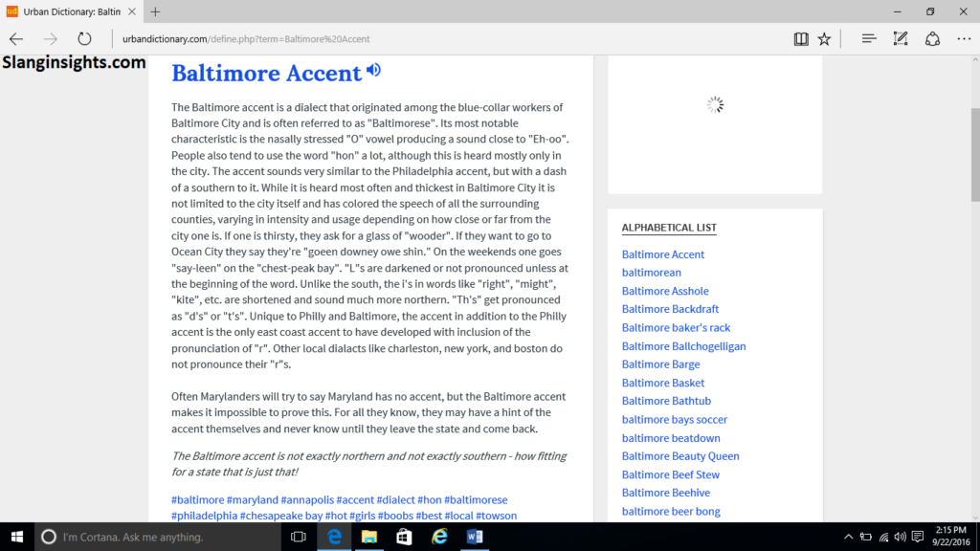Open the baltimore beer bong link
This screenshot has width=980, height=551.
[x=671, y=511]
